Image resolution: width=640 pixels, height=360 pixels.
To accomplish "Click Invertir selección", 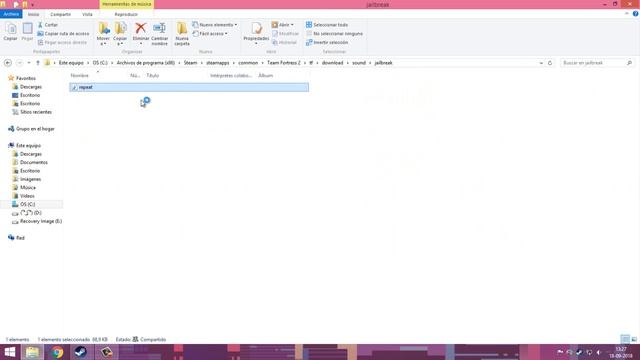I will point(327,42).
